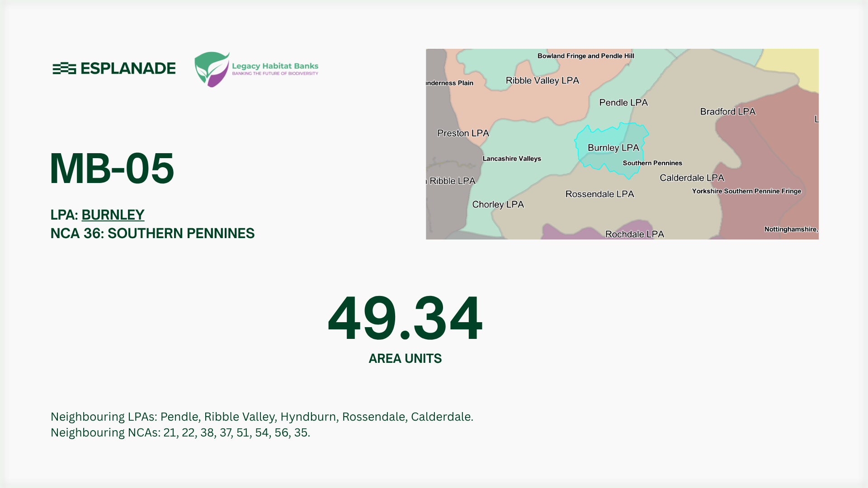Click Lancashire Valleys NCA label

pos(512,159)
